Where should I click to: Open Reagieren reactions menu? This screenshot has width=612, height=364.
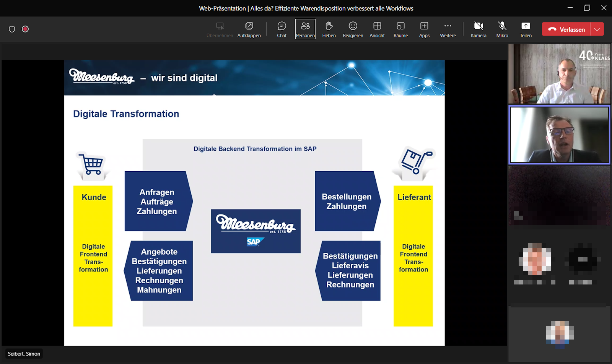pos(353,29)
